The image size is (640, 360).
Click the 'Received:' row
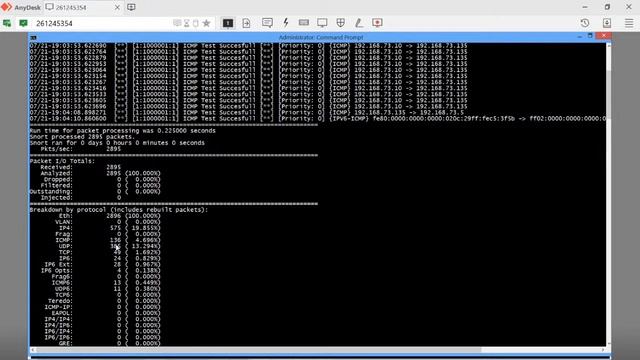80,167
